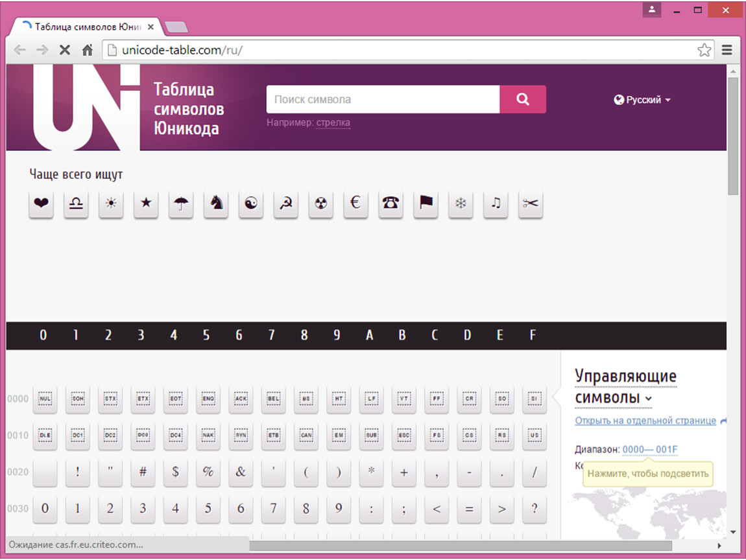Bookmark this page with the star icon

click(704, 50)
